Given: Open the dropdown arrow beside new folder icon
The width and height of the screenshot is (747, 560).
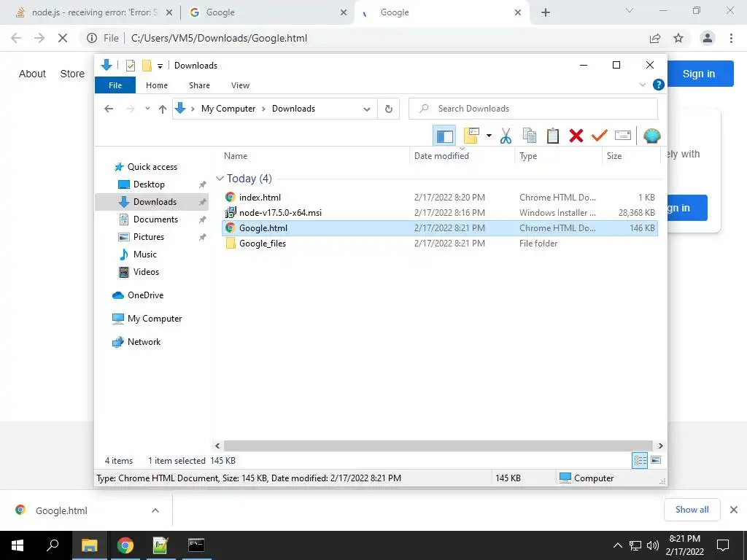Looking at the screenshot, I should [x=489, y=136].
